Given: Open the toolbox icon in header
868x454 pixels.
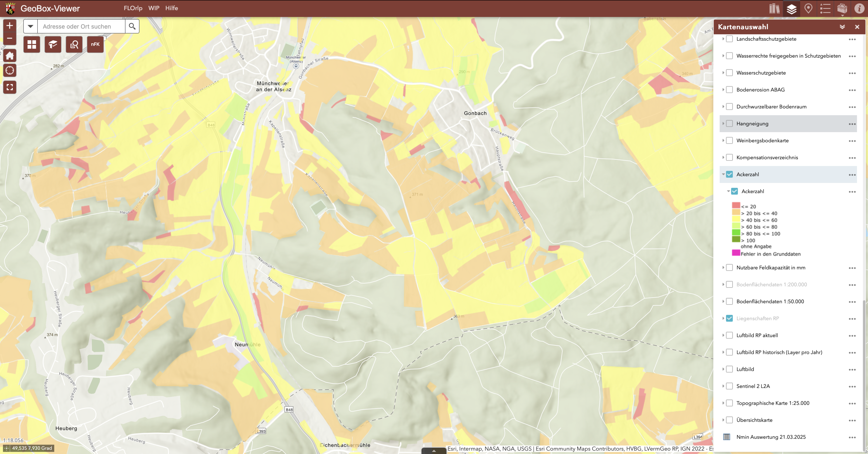Looking at the screenshot, I should click(x=842, y=8).
